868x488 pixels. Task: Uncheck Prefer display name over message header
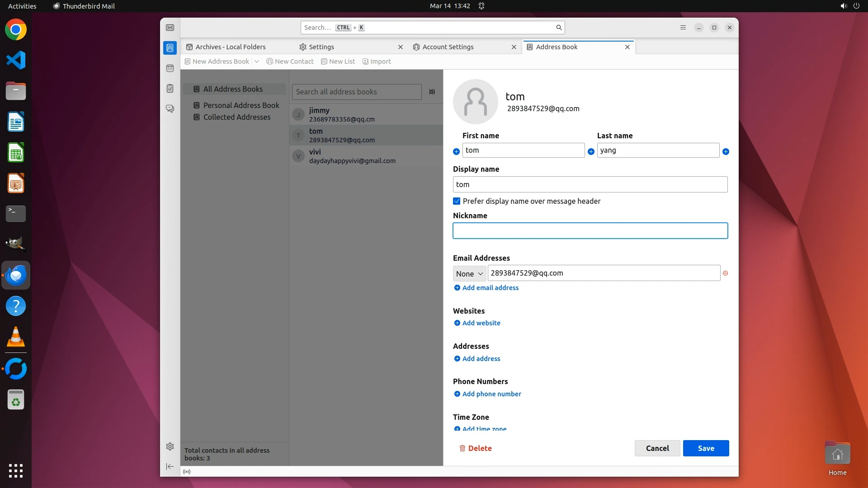point(457,201)
